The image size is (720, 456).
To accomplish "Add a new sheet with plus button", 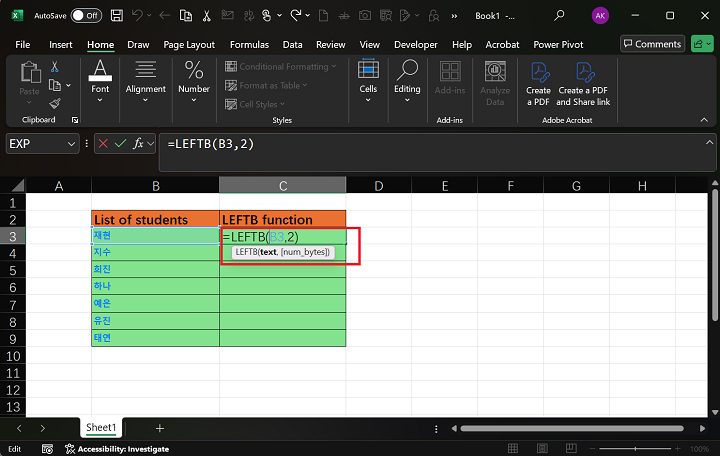I will pos(159,428).
